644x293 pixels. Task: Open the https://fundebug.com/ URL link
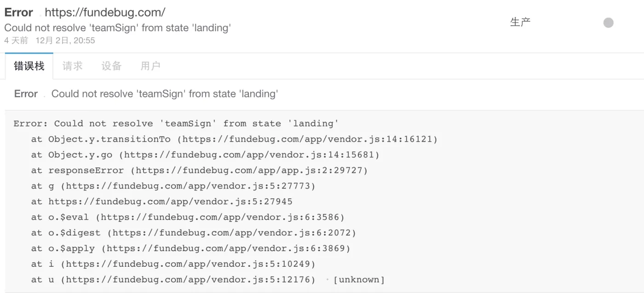105,12
